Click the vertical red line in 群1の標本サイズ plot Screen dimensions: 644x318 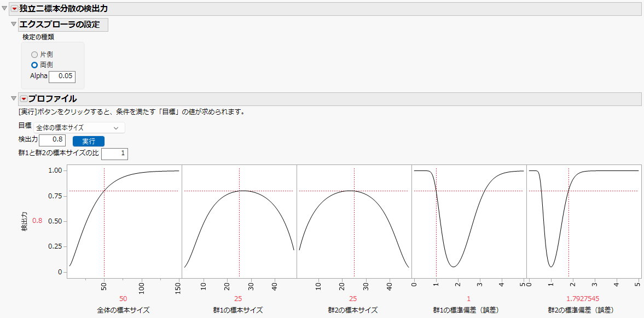coord(239,222)
